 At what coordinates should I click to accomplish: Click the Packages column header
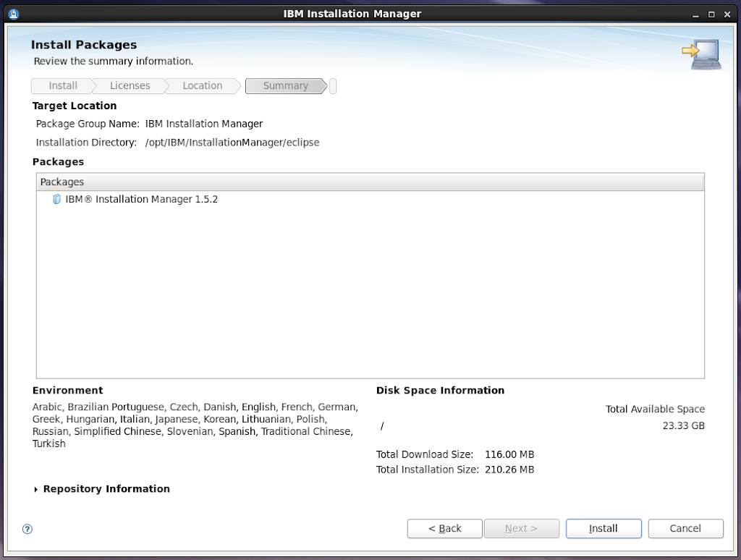369,182
